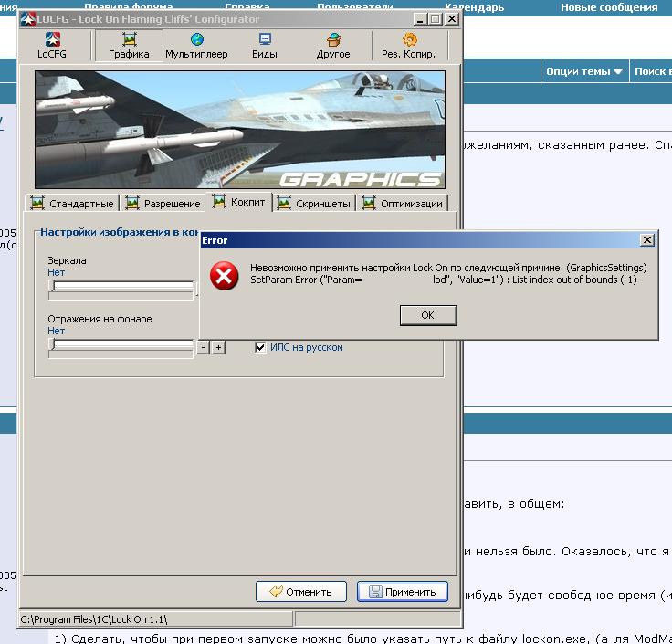
Task: Click the Отменить button
Action: coord(301,592)
